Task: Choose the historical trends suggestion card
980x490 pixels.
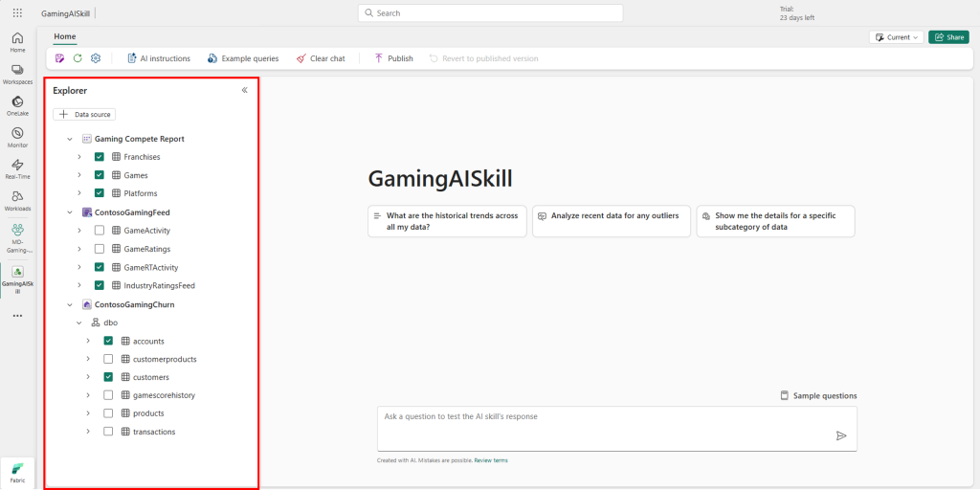Action: [447, 221]
